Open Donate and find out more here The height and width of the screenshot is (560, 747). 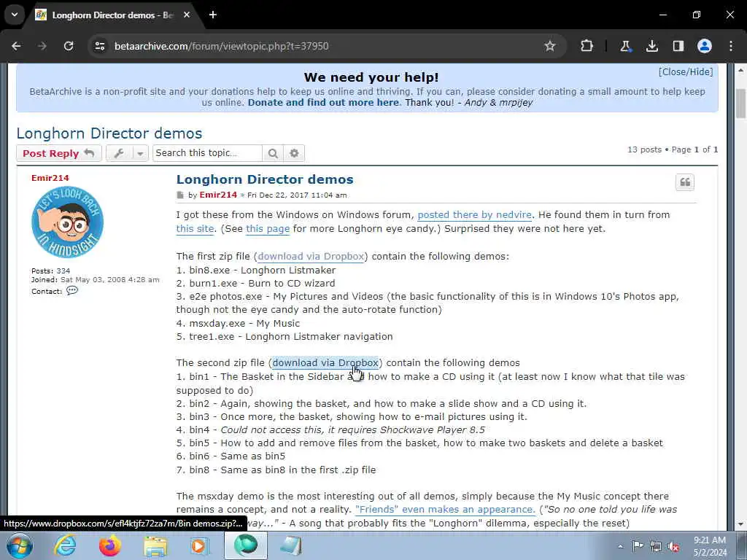(323, 102)
